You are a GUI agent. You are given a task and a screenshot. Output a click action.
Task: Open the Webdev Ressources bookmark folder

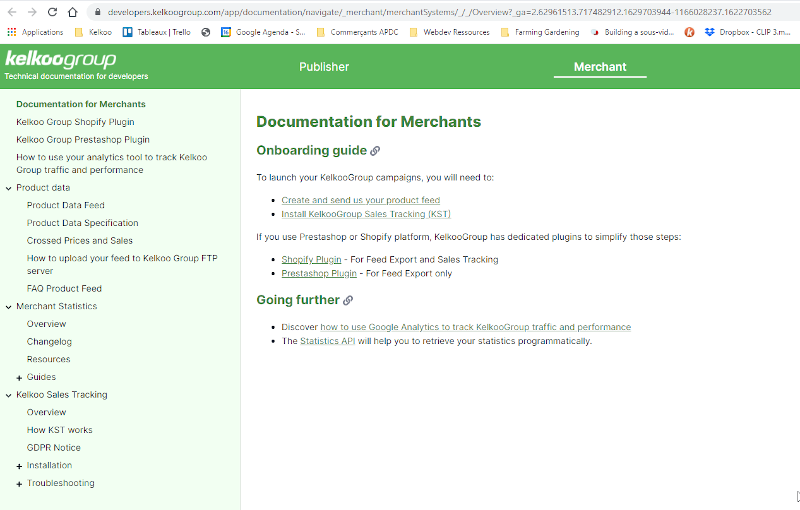coord(449,32)
